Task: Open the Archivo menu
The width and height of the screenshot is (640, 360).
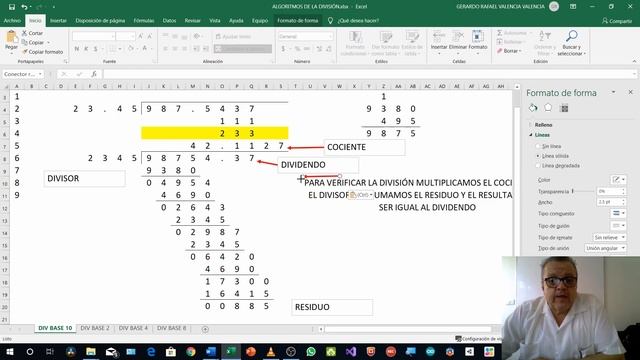Action: [x=12, y=20]
